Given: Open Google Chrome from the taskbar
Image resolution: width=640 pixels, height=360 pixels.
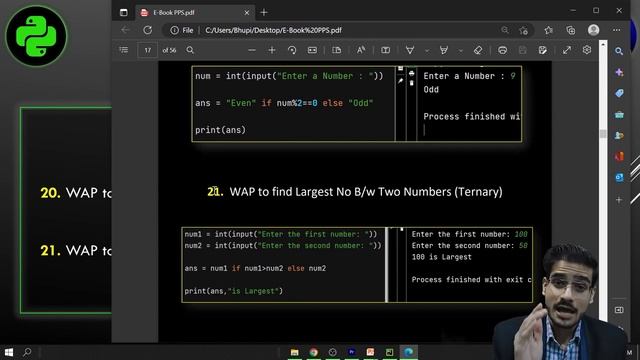Looking at the screenshot, I should pyautogui.click(x=313, y=352).
